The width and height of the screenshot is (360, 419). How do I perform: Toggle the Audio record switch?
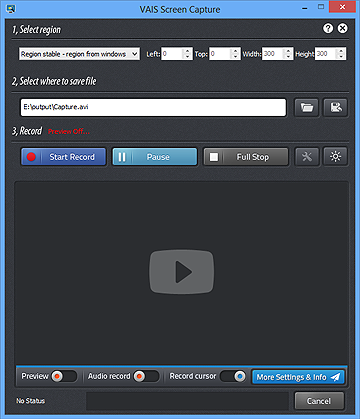(x=146, y=376)
